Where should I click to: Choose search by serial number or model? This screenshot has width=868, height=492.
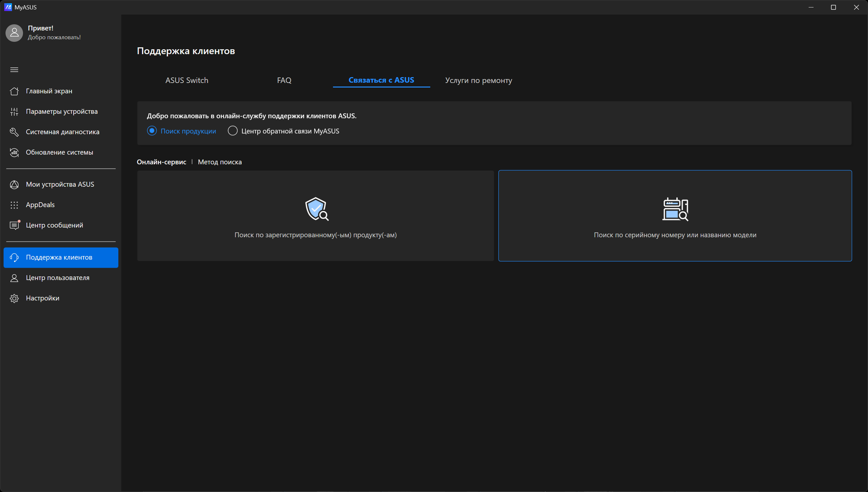click(675, 216)
